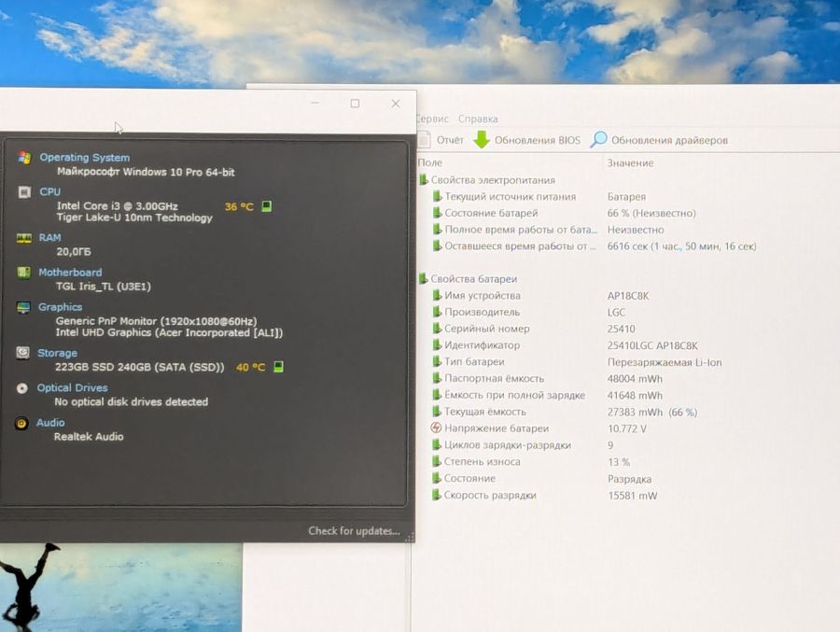This screenshot has width=840, height=632.
Task: Click icon next to Состояние батарей row
Action: 437,212
